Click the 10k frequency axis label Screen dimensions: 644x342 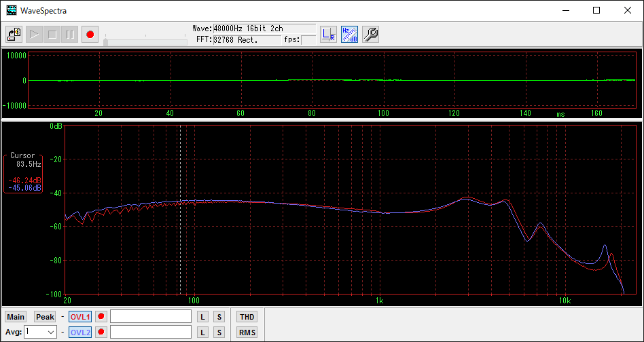pos(565,301)
